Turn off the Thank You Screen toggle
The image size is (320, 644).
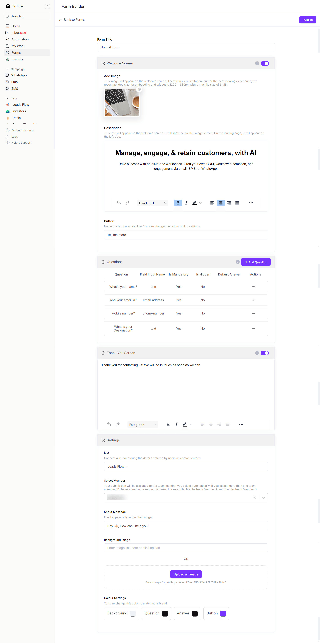[x=265, y=353]
